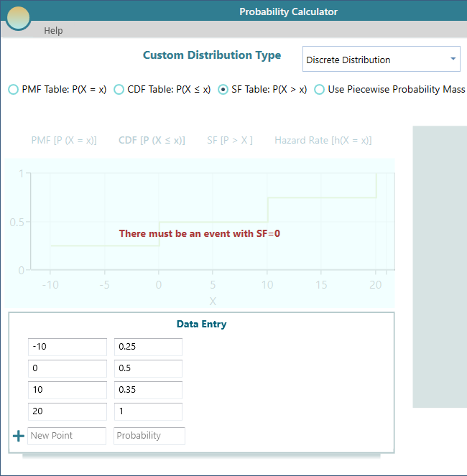Switch to PMF [P (X = x)] tab

[64, 140]
